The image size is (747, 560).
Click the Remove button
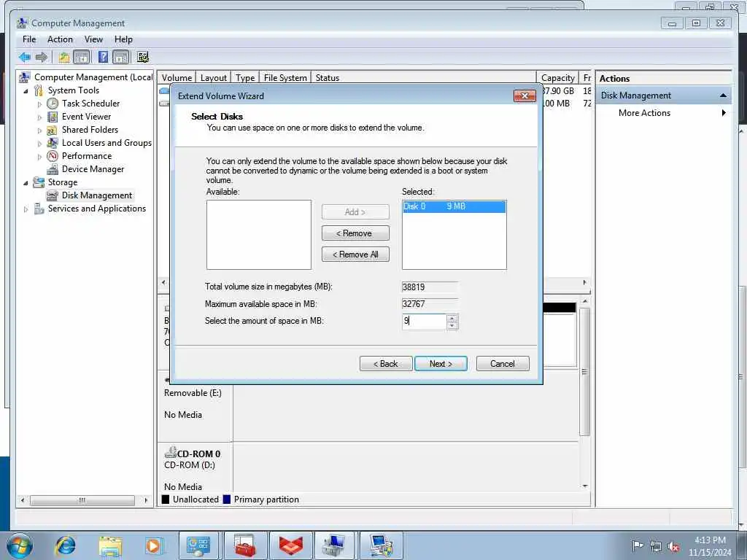click(x=355, y=233)
